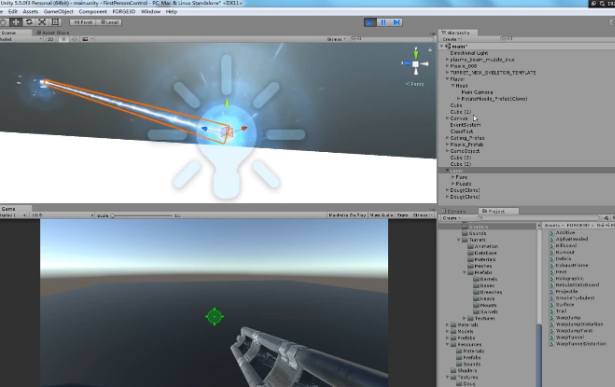
Task: Toggle the Pivot handle position button
Action: [x=83, y=22]
